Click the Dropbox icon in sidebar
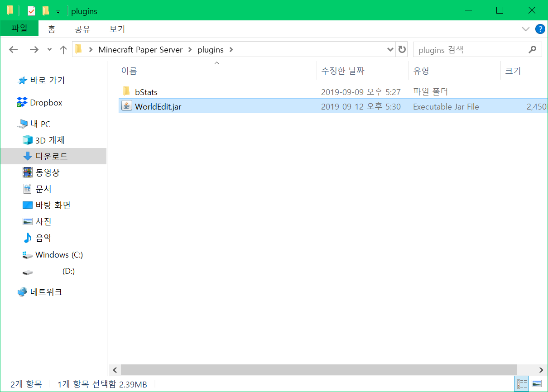 (22, 103)
